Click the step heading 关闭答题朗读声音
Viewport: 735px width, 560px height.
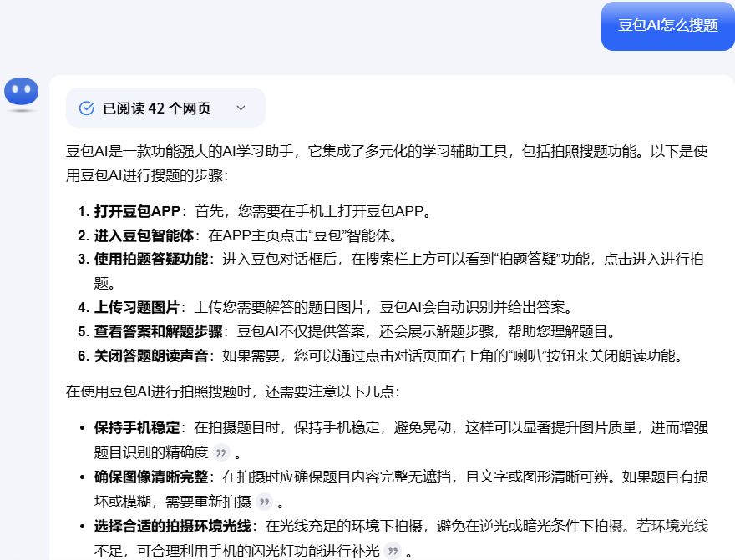(x=151, y=356)
